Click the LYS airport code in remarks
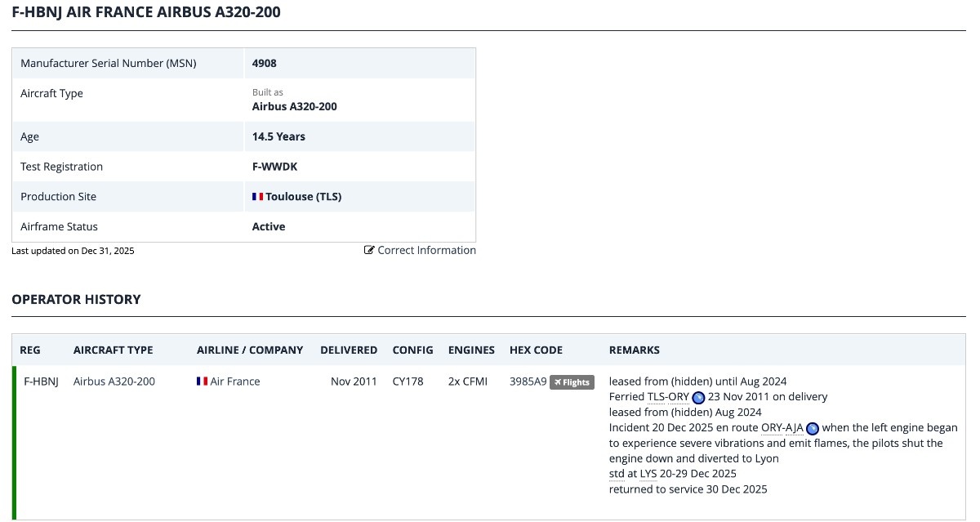The width and height of the screenshot is (980, 522). 648,474
